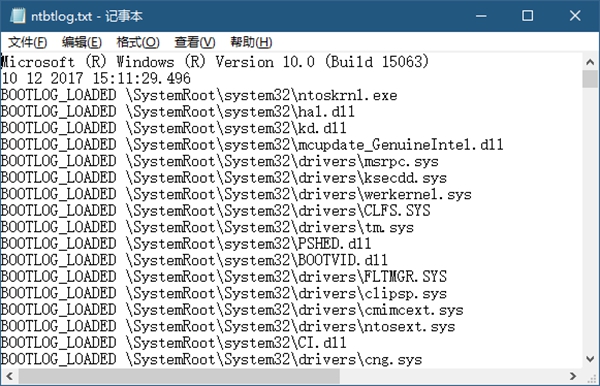Click on the mcupdate_GenuineIntel.dll line
The width and height of the screenshot is (600, 386).
click(252, 145)
